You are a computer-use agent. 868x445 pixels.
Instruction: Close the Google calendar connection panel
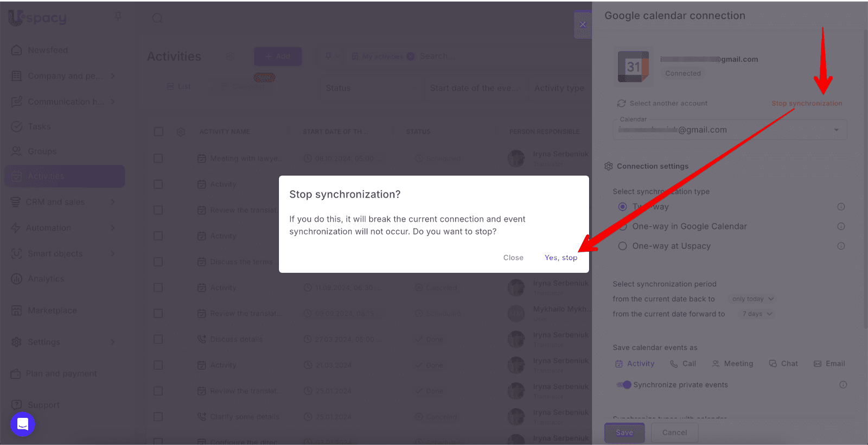click(583, 24)
